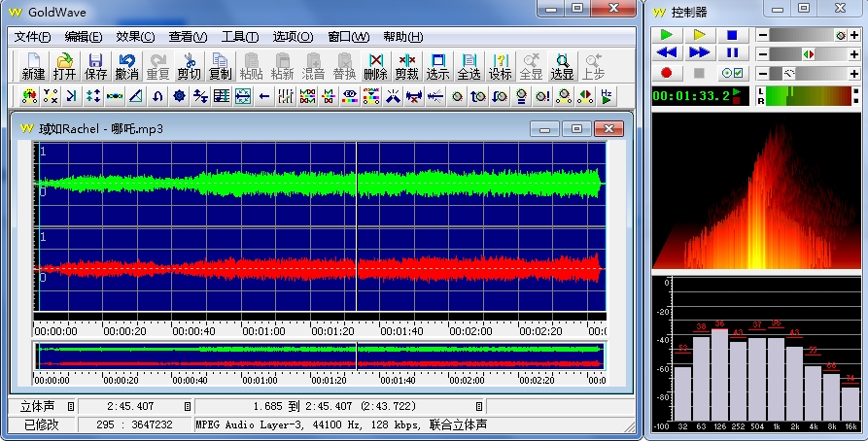Click the 打开 (Open) file icon
The width and height of the screenshot is (868, 441).
64,66
